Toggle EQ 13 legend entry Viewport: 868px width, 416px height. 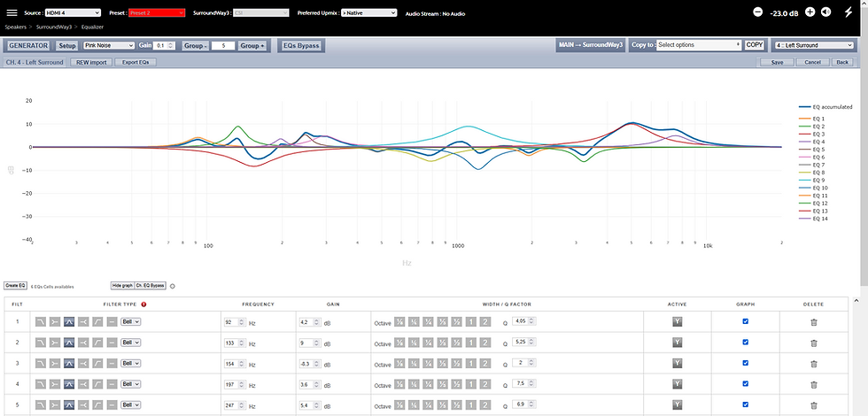click(x=812, y=211)
